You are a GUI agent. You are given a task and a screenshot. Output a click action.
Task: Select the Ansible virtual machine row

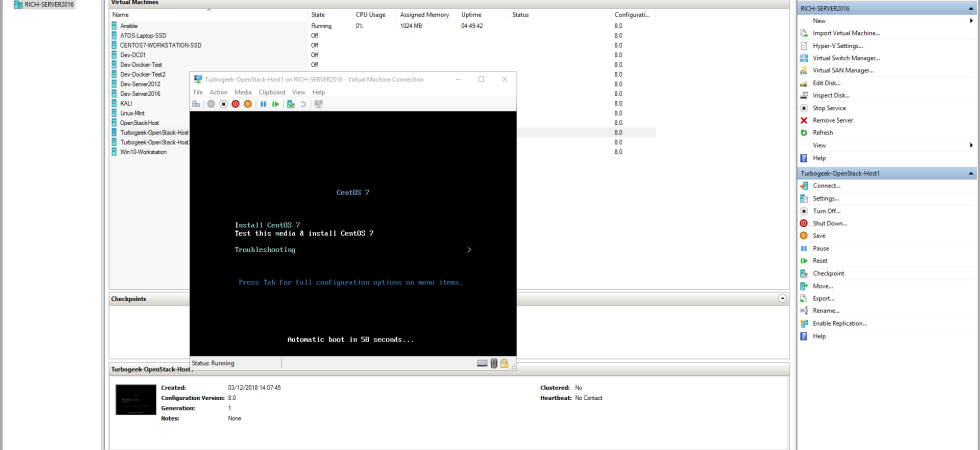click(382, 26)
